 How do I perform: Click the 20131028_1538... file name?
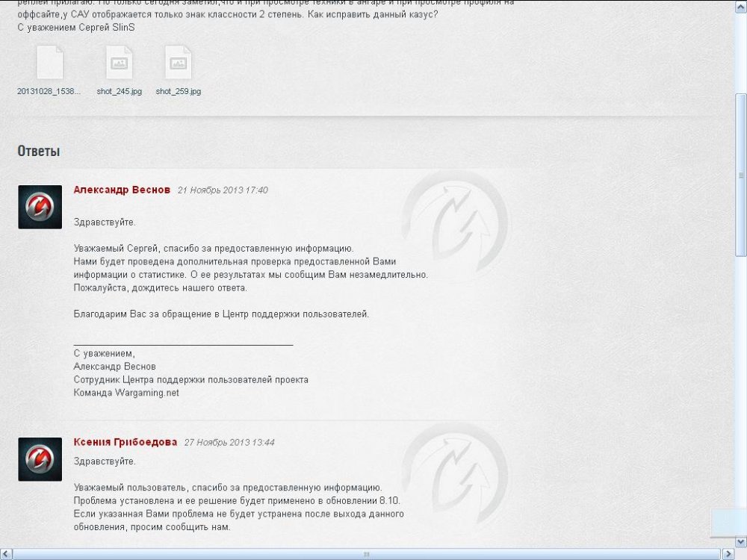point(49,91)
